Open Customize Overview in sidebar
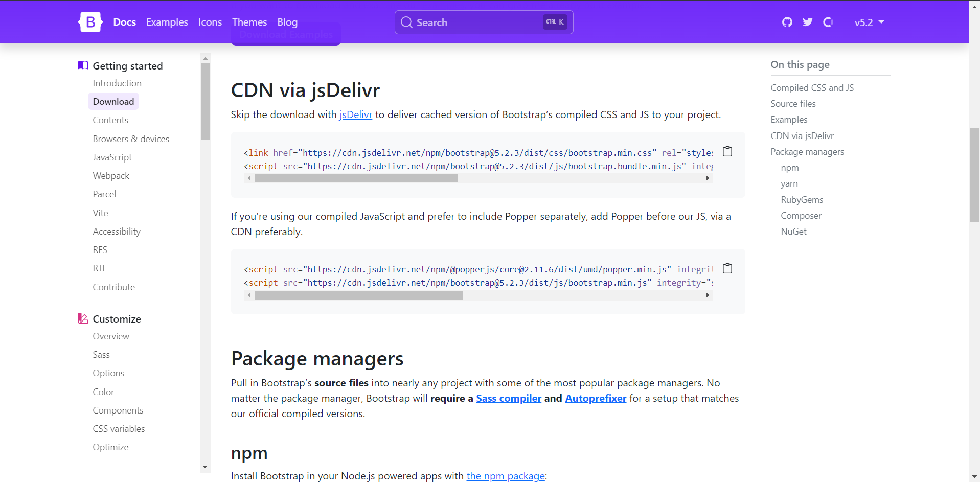980x482 pixels. [111, 336]
